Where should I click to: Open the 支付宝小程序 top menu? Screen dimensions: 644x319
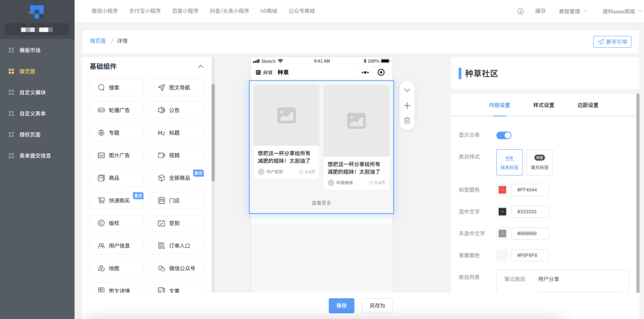click(145, 11)
